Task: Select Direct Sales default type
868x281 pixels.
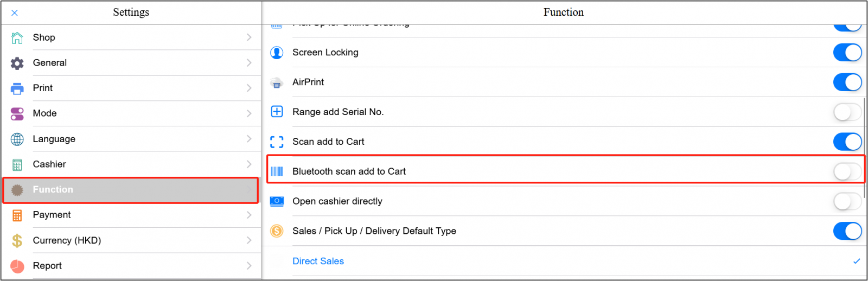Action: pyautogui.click(x=318, y=261)
